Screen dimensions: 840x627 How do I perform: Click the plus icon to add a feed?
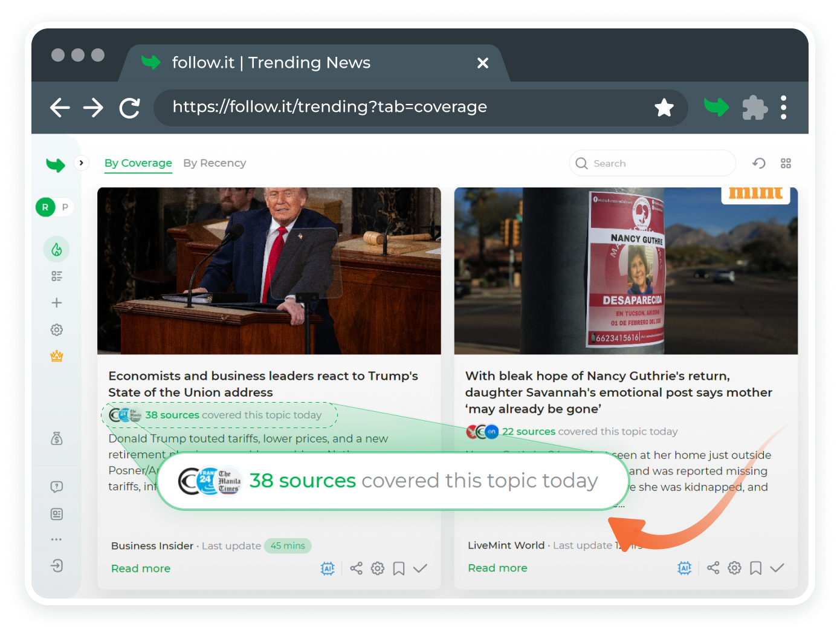coord(57,303)
